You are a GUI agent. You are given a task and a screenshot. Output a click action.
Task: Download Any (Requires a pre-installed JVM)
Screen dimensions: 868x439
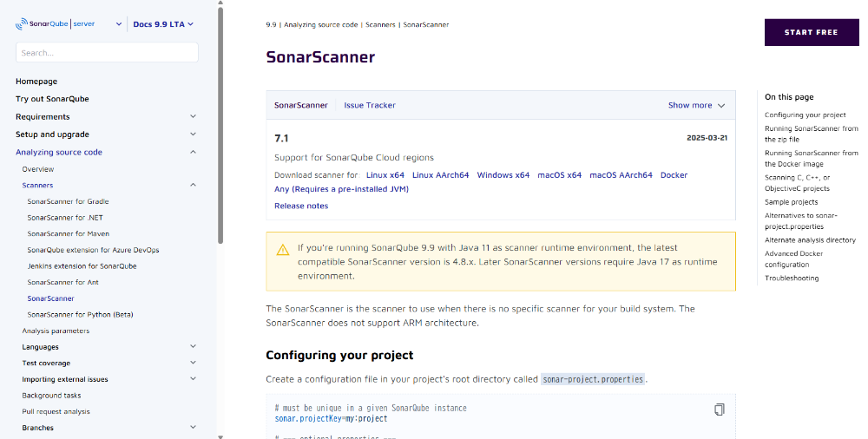341,189
